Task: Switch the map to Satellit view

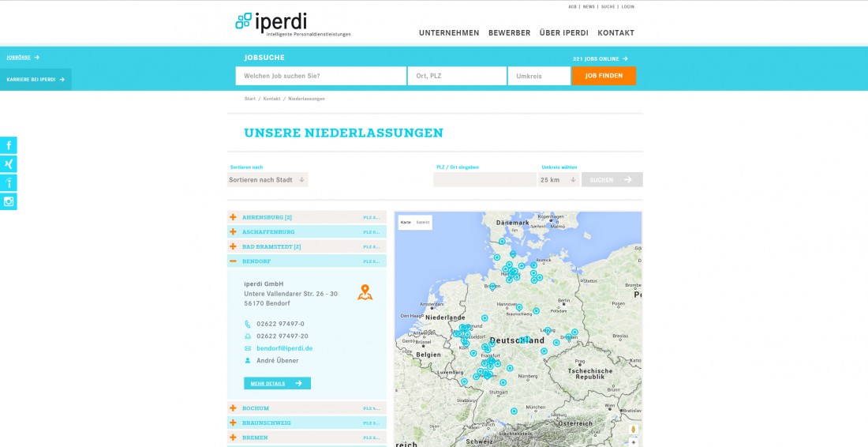Action: click(423, 223)
